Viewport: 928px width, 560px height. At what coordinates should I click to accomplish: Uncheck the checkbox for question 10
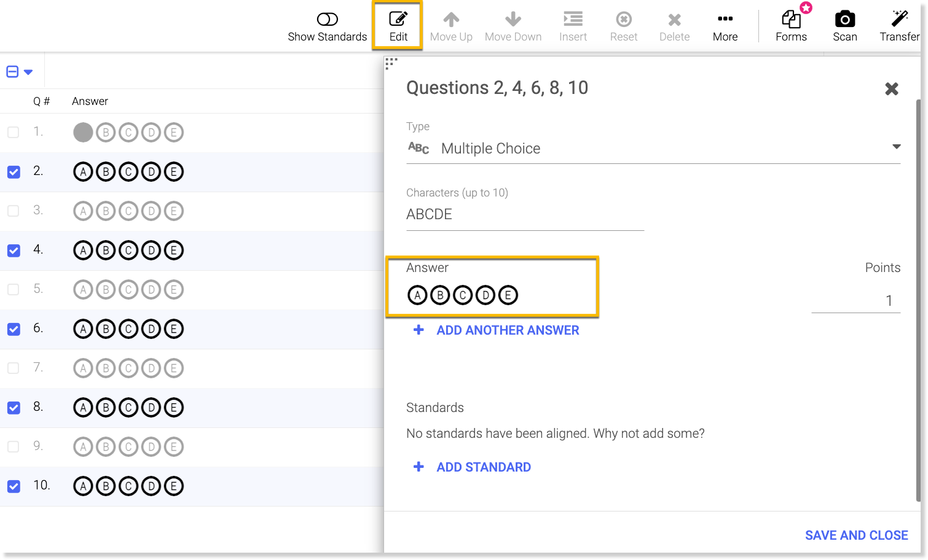coord(14,486)
